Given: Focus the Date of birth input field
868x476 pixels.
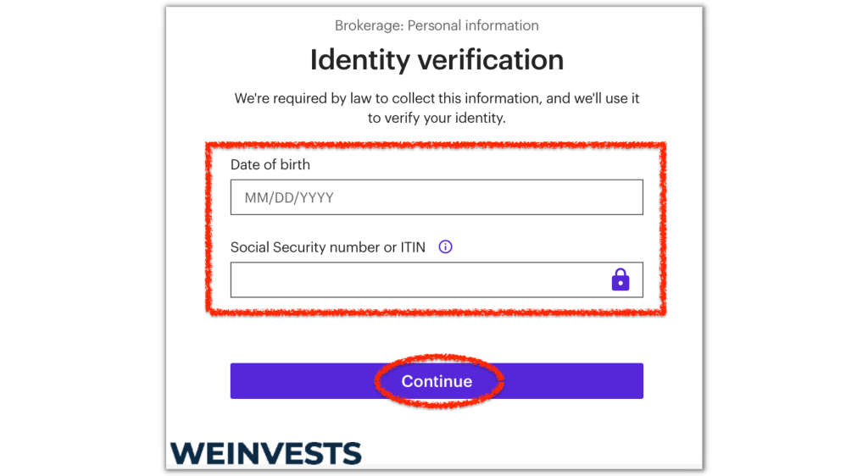Looking at the screenshot, I should coord(437,196).
